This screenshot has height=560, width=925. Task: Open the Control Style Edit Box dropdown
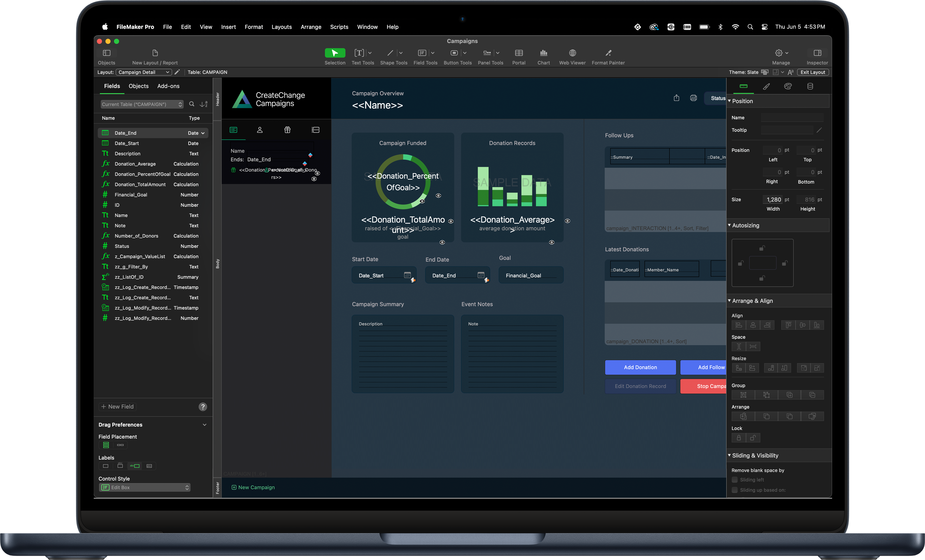(x=145, y=487)
